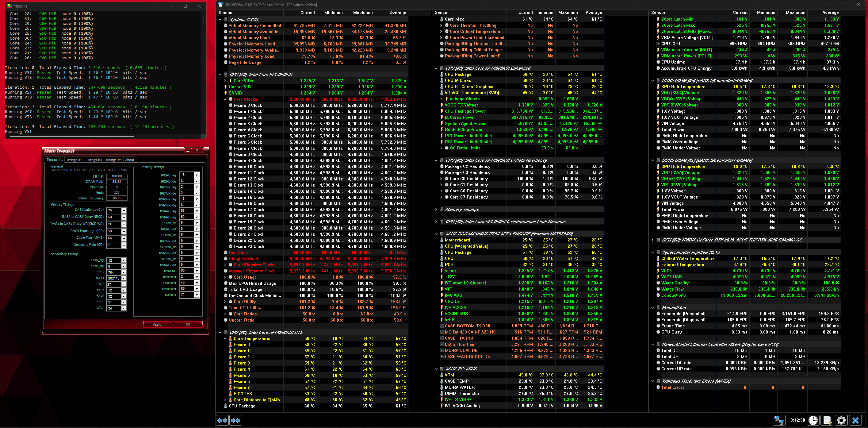
Task: Collapse the PresentMon sensor group
Action: [653, 308]
